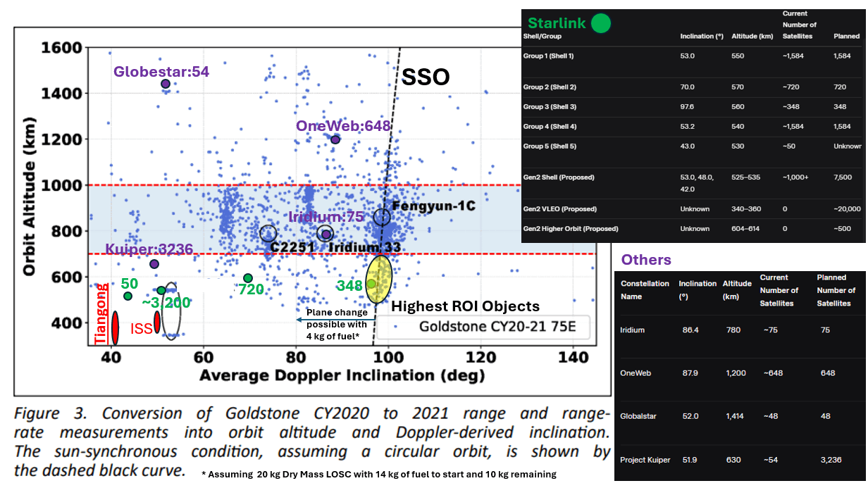868x488 pixels.
Task: Click the 97.6 inclination cell
Action: 687,107
